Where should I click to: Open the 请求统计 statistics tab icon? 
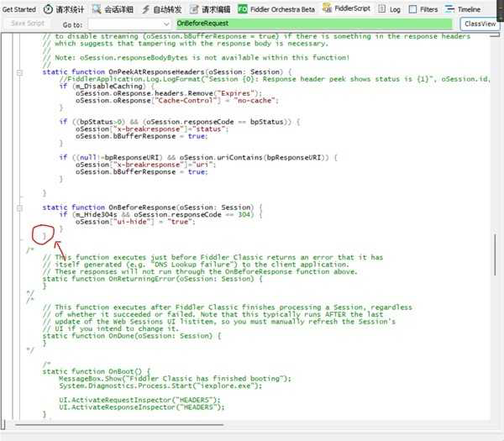pos(48,8)
